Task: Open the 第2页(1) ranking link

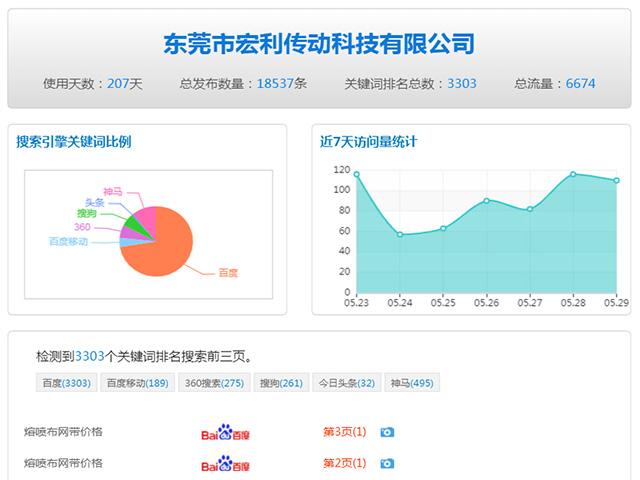Action: coord(344,463)
